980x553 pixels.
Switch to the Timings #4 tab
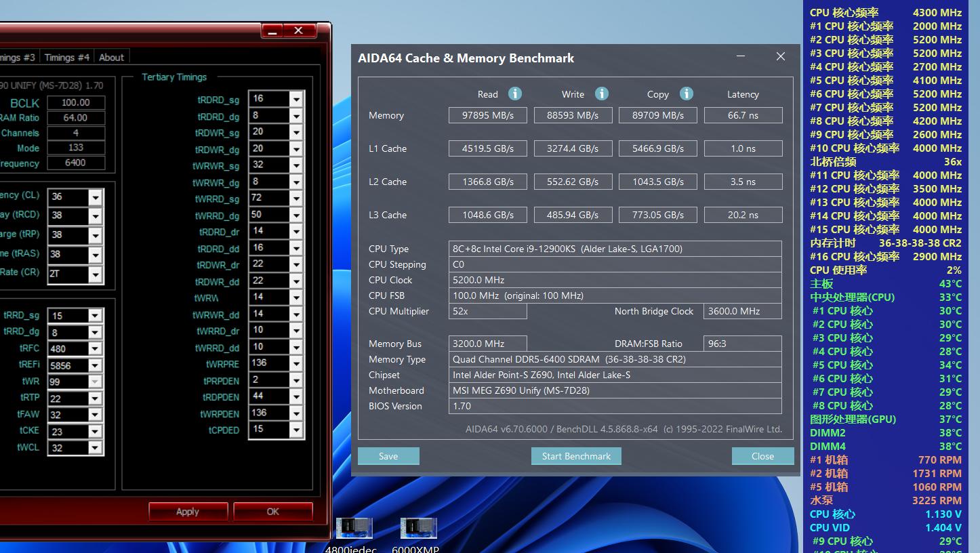(x=66, y=58)
